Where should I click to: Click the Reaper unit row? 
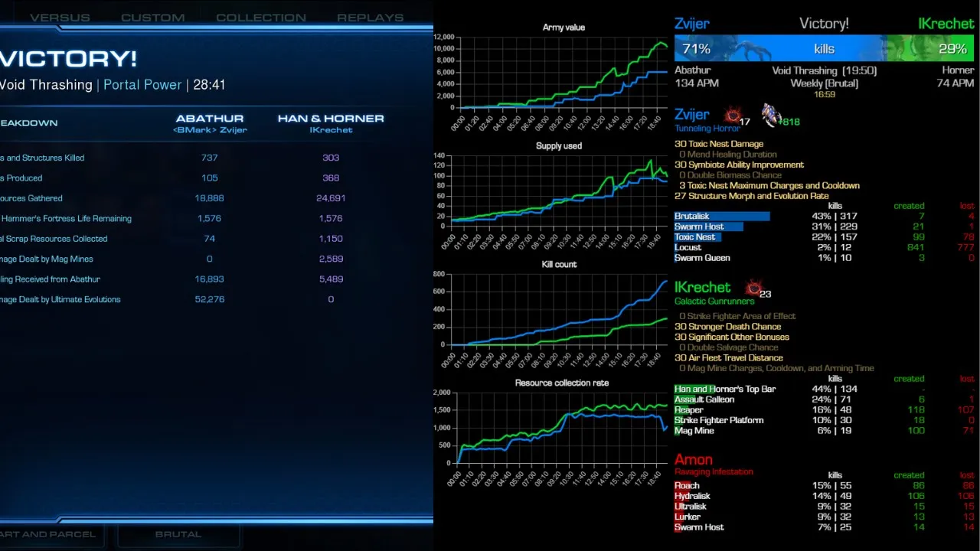pyautogui.click(x=824, y=410)
